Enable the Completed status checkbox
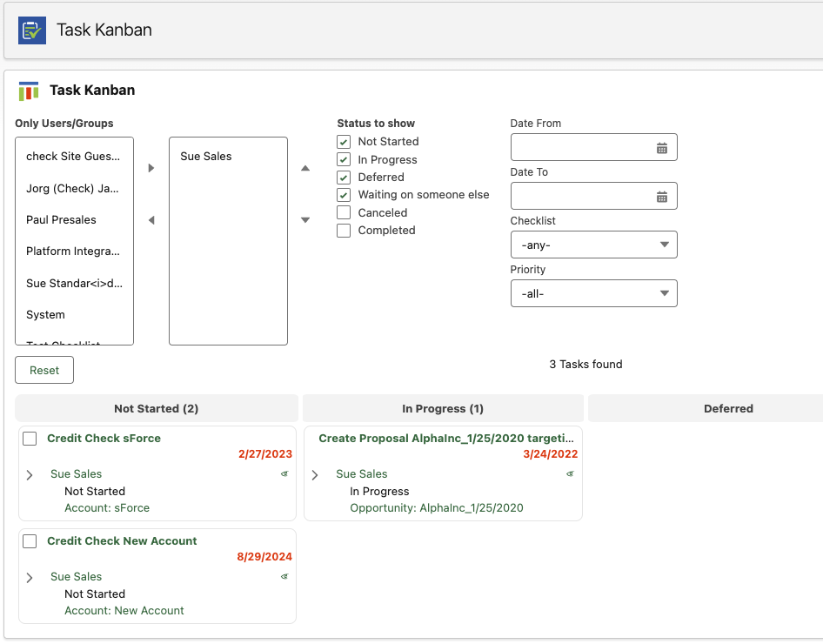This screenshot has height=644, width=823. pyautogui.click(x=344, y=231)
